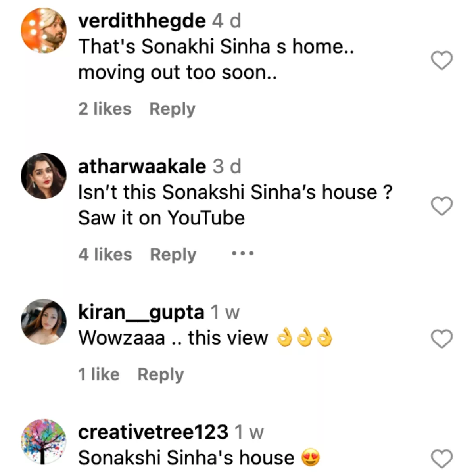The image size is (476, 472).
Task: Open kiran__gupta username link
Action: 141,313
